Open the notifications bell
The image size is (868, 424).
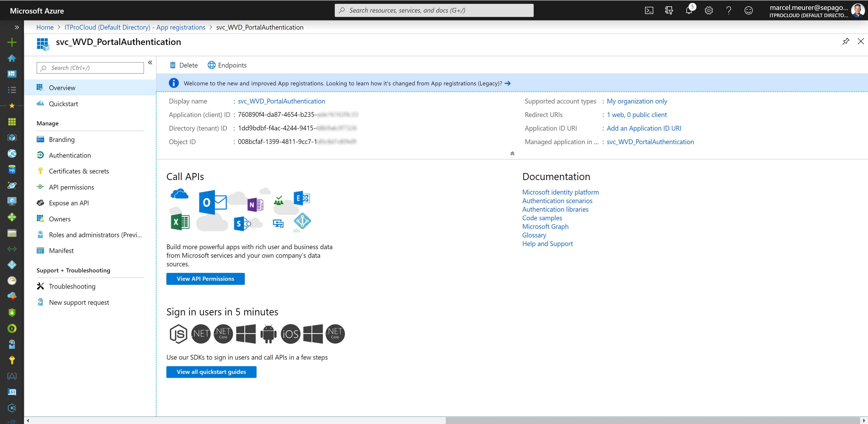point(688,10)
